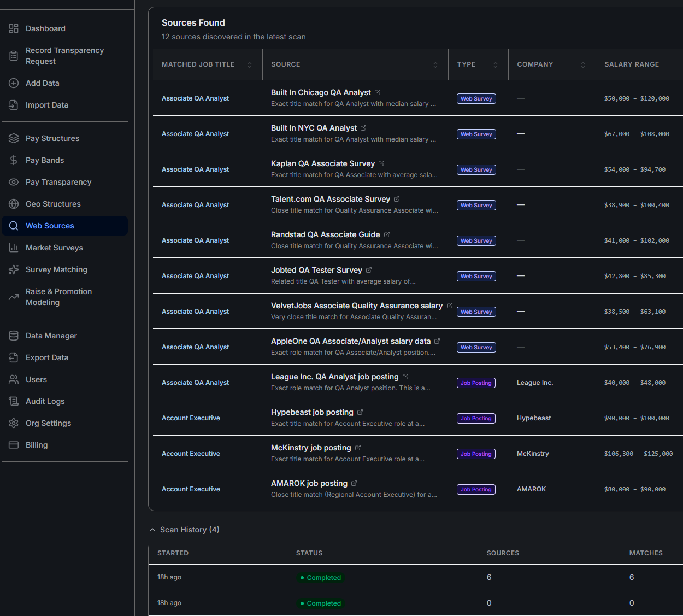Select the Billing card icon
Image resolution: width=683 pixels, height=616 pixels.
tap(13, 445)
